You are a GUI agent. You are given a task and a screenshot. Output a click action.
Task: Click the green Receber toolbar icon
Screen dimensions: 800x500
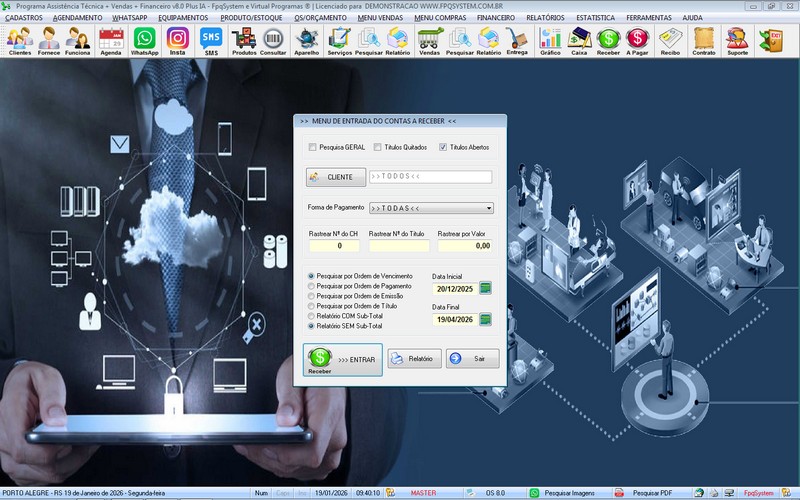pyautogui.click(x=608, y=41)
